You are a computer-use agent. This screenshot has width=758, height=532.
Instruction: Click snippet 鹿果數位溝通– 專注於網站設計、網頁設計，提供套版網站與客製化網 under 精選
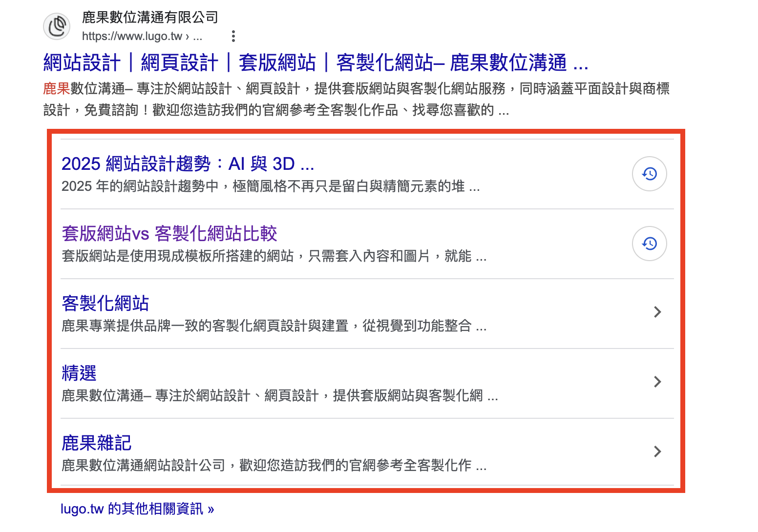click(280, 396)
